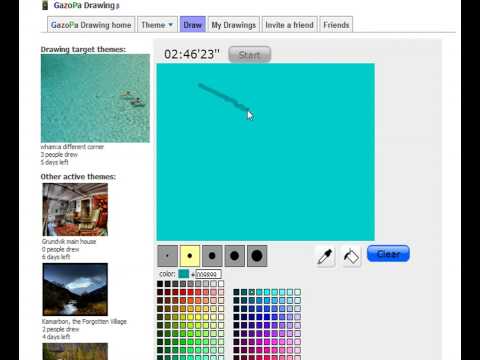Select the paint bucket fill tool
480x360 pixels.
point(351,256)
